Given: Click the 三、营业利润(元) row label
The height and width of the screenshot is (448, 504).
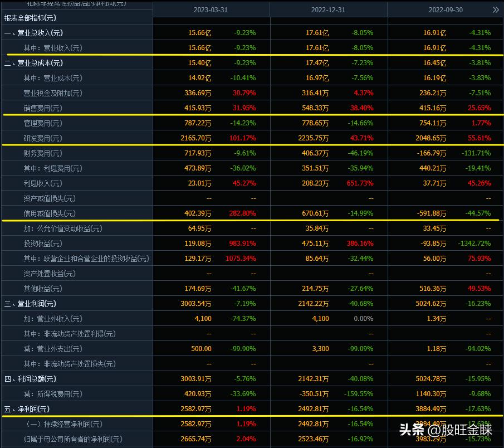Looking at the screenshot, I should pos(30,304).
